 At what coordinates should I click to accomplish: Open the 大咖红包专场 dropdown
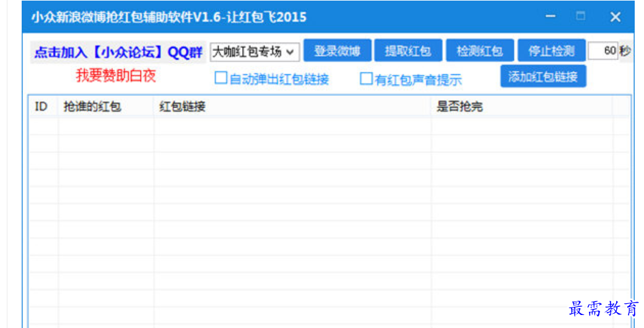[x=255, y=52]
